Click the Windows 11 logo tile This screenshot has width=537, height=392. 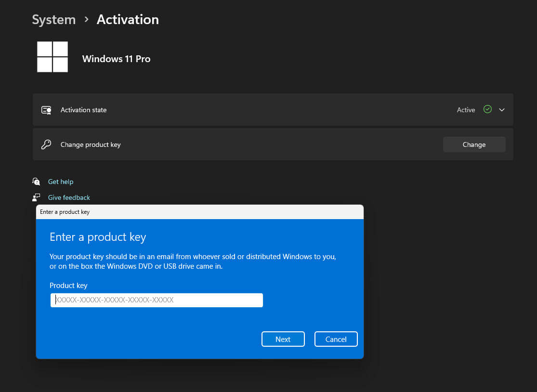click(x=52, y=56)
